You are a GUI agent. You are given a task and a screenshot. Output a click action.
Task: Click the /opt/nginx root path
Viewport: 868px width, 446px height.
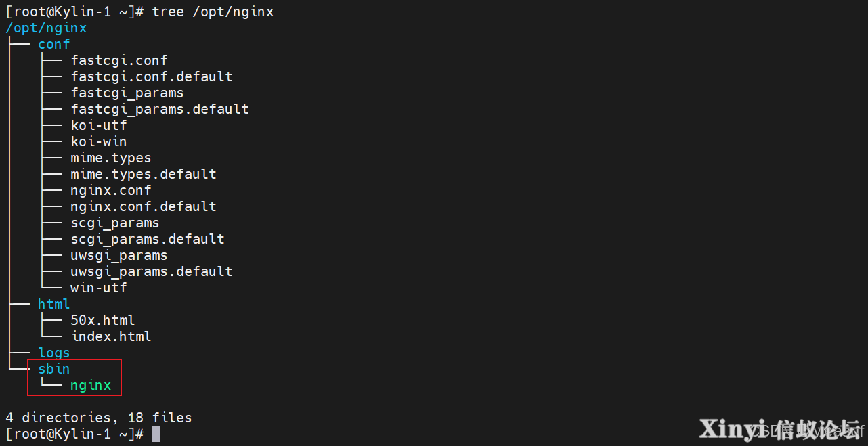(x=46, y=28)
